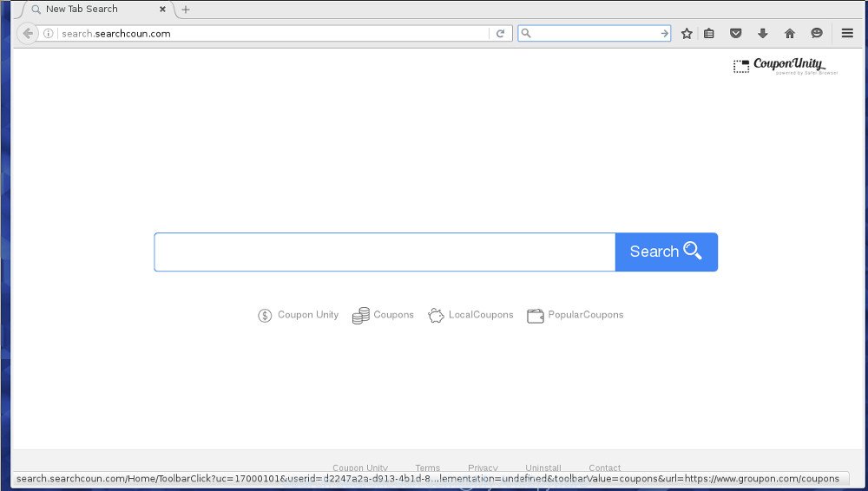Click the Coupon Unity footer link
868x491 pixels.
tap(360, 468)
